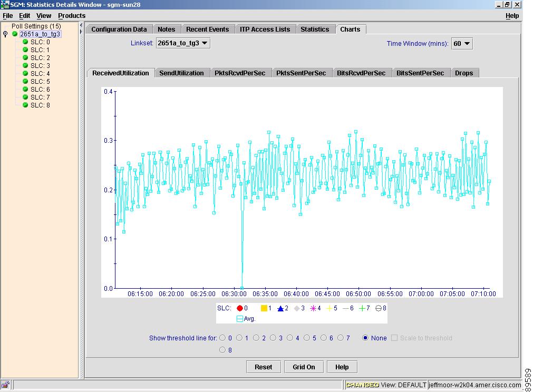Open the Linkset dropdown
533x392 pixels.
click(183, 43)
